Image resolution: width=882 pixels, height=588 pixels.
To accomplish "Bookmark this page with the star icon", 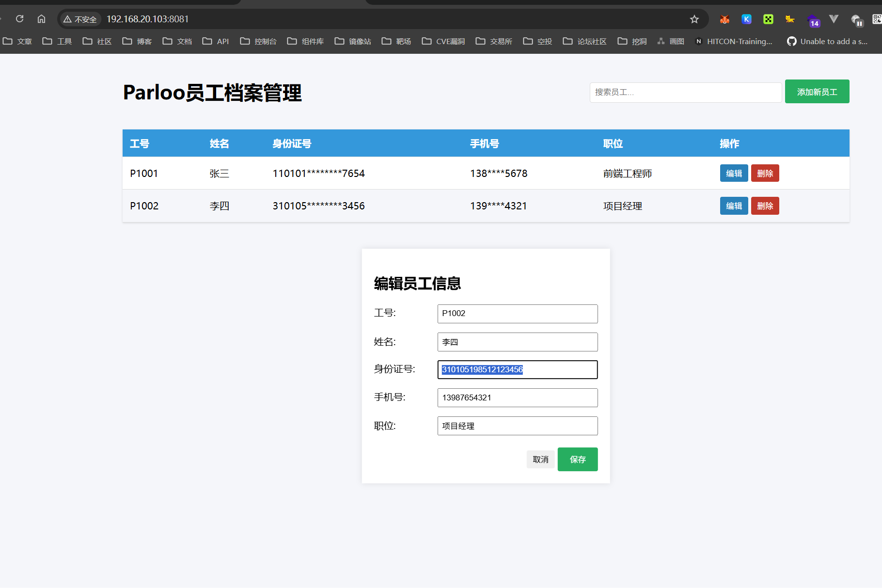I will pos(694,19).
